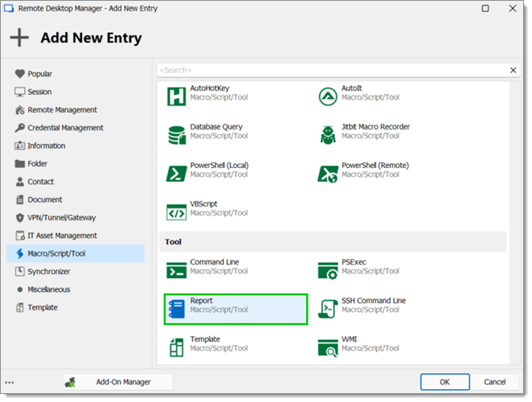Screen dimensions: 532x402
Task: Click the Miscellaneous dot icon
Action: [x=19, y=289]
